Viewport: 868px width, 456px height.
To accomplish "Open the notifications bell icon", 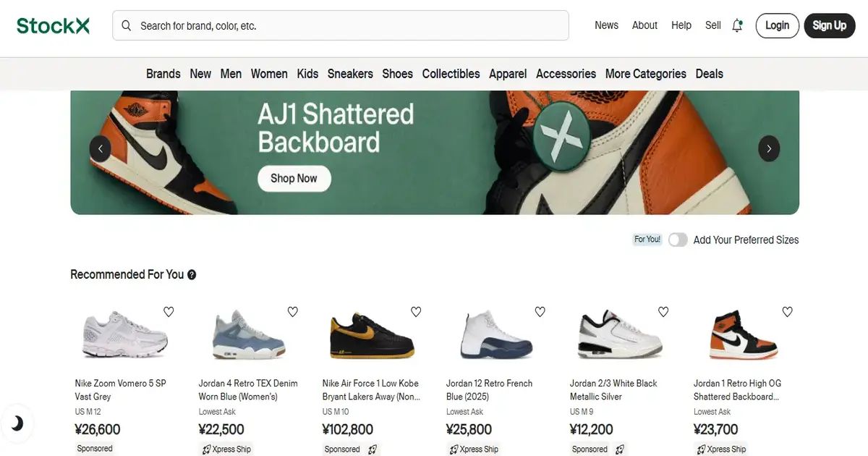I will tap(737, 25).
